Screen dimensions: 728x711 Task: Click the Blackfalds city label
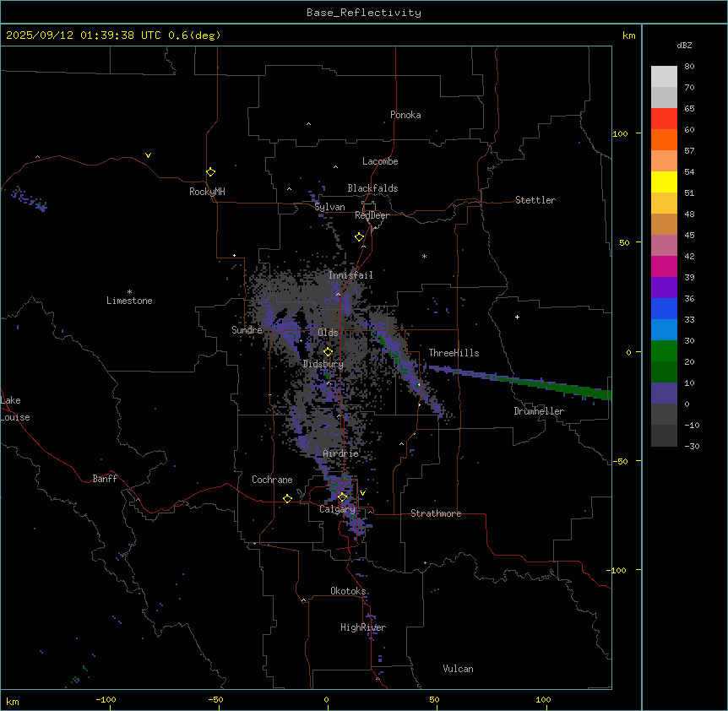372,188
